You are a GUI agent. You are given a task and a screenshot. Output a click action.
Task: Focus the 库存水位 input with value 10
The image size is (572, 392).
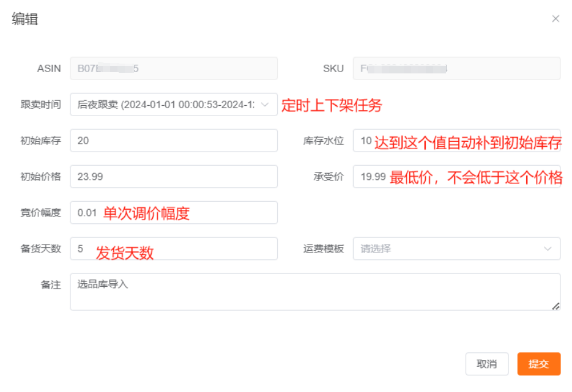365,141
